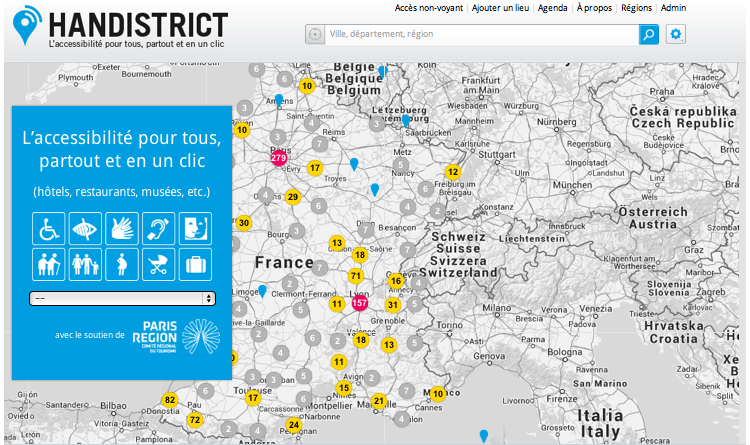Select the mental disability two-faces icon

(195, 229)
